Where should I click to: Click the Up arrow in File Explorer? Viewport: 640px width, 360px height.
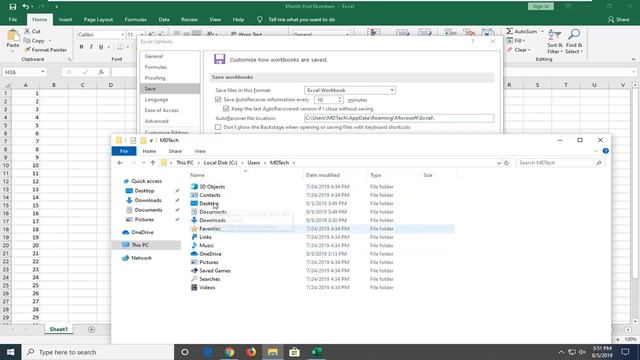coord(153,163)
